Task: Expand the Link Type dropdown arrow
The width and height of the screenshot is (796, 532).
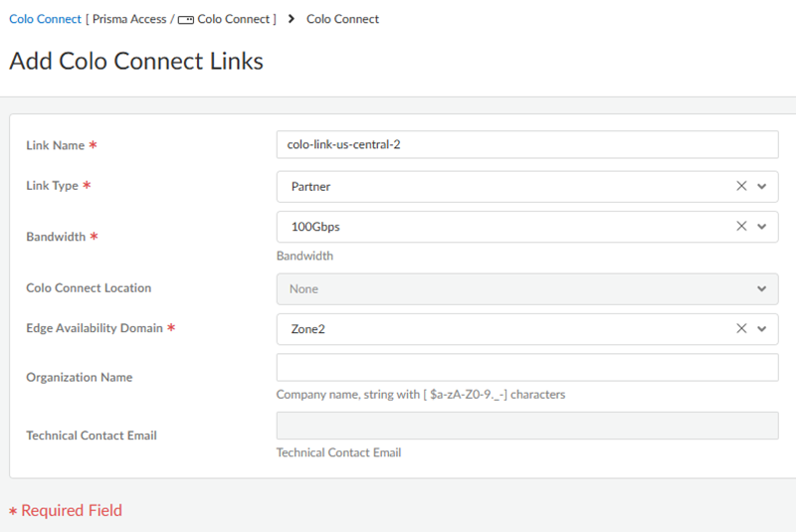Action: coord(762,186)
